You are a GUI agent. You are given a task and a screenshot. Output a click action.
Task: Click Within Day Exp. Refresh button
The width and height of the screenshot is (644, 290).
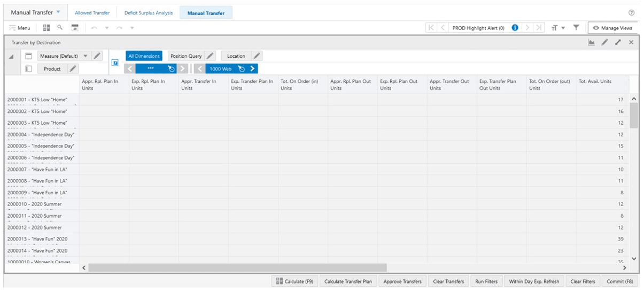[x=534, y=281]
